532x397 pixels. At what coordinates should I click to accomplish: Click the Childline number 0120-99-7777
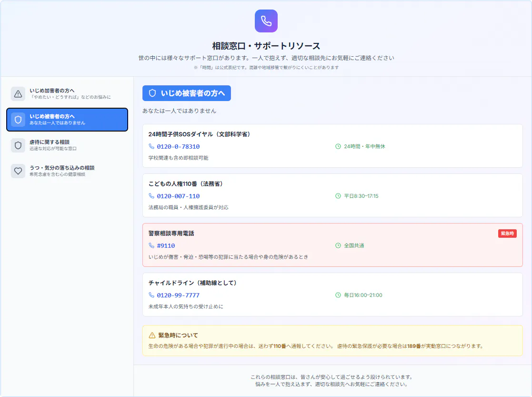178,295
